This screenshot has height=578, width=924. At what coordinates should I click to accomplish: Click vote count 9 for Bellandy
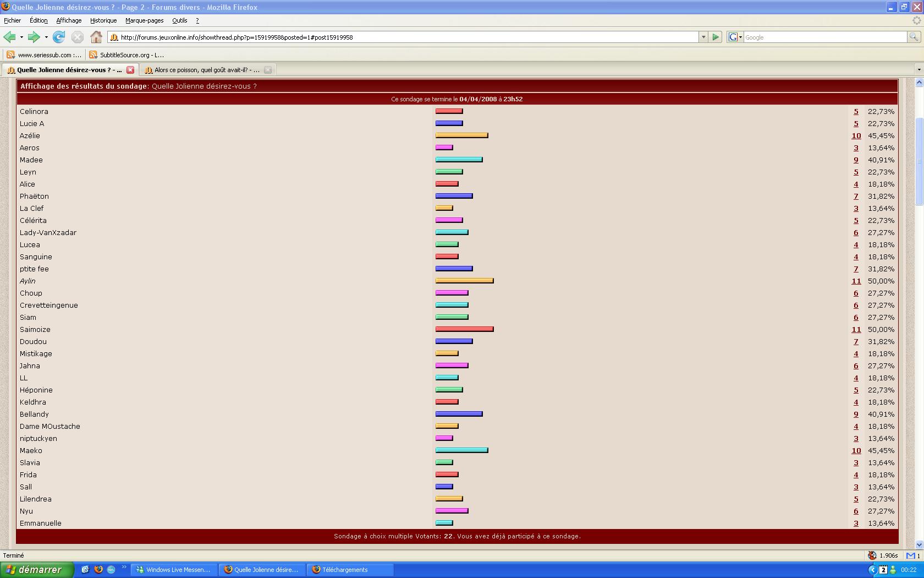coord(856,414)
